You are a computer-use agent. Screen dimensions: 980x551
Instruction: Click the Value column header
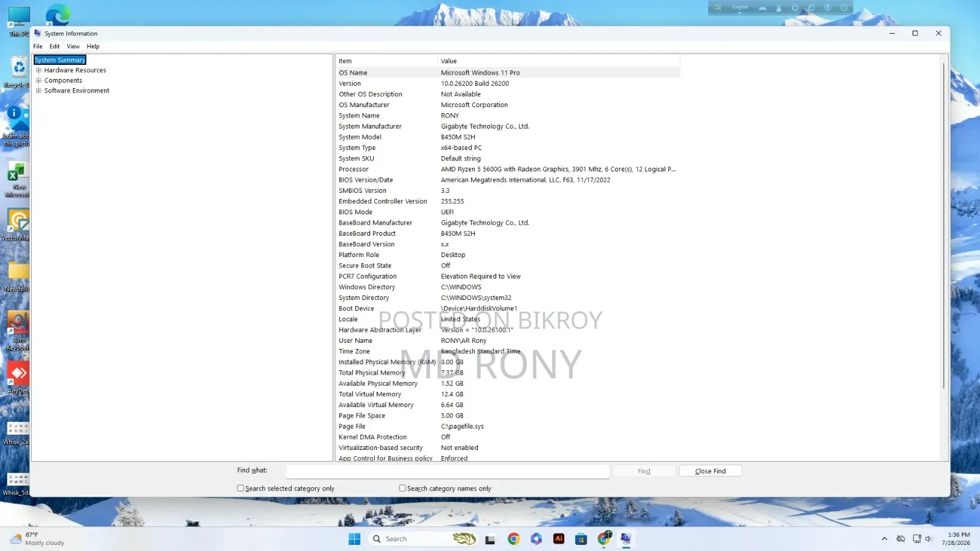point(559,61)
